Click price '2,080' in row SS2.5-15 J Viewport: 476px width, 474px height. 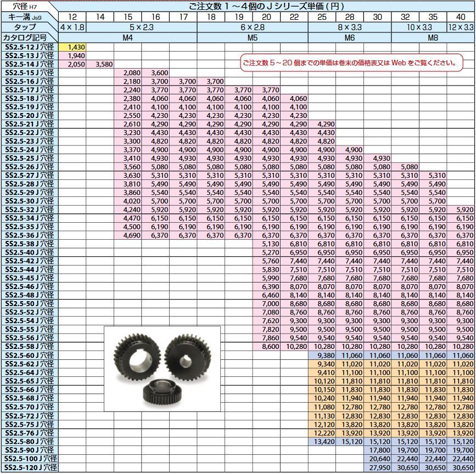128,73
